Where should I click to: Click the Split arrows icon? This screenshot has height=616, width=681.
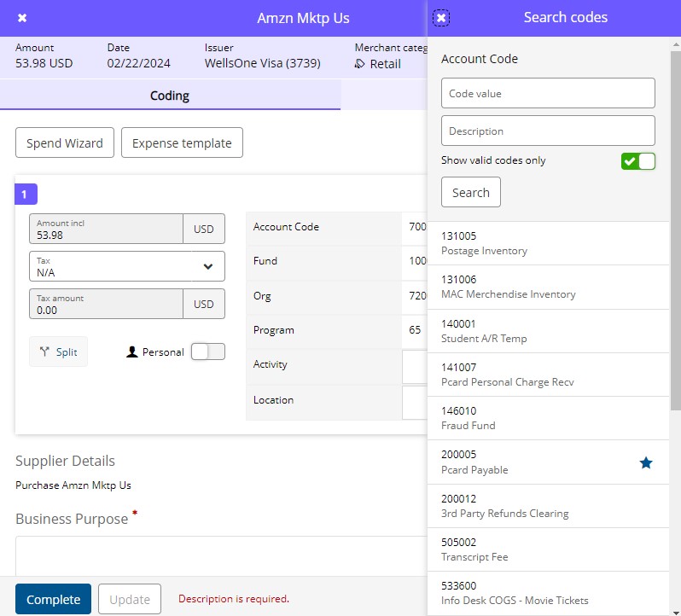point(44,352)
